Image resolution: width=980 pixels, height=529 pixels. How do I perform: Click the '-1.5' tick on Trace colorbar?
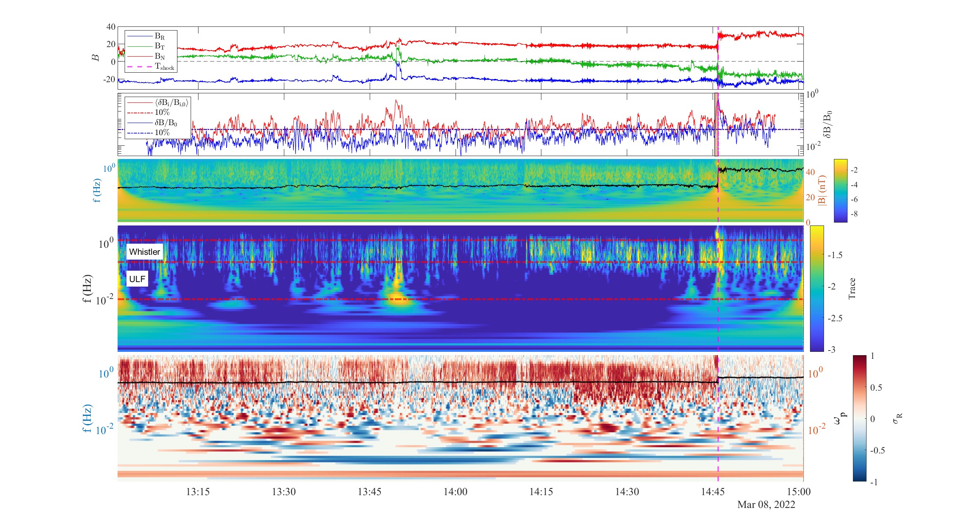click(835, 255)
